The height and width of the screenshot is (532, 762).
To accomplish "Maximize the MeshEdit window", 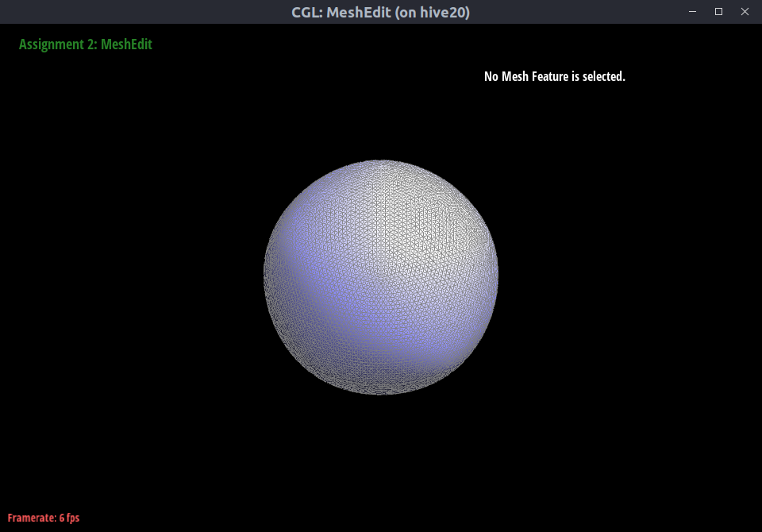I will point(718,12).
